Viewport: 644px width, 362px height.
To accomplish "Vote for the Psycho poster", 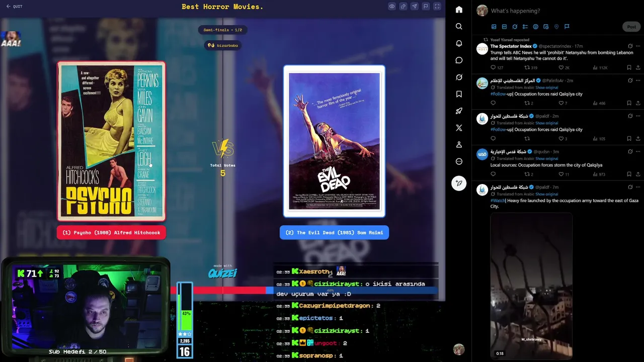I will click(x=111, y=141).
